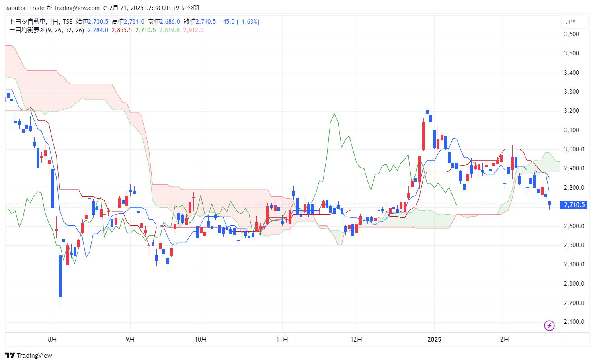Screen dimensions: 595x364
Task: Click the 一目均衡表 indicator legend
Action: pyautogui.click(x=47, y=30)
